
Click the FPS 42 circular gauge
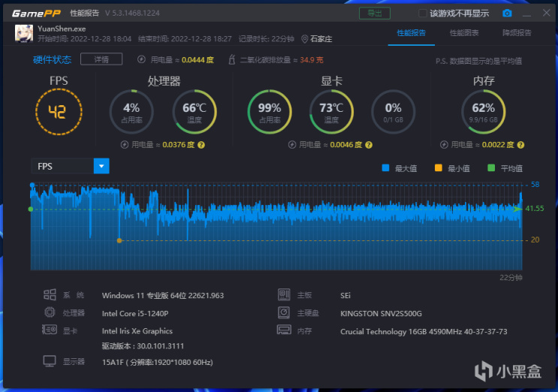tap(59, 112)
